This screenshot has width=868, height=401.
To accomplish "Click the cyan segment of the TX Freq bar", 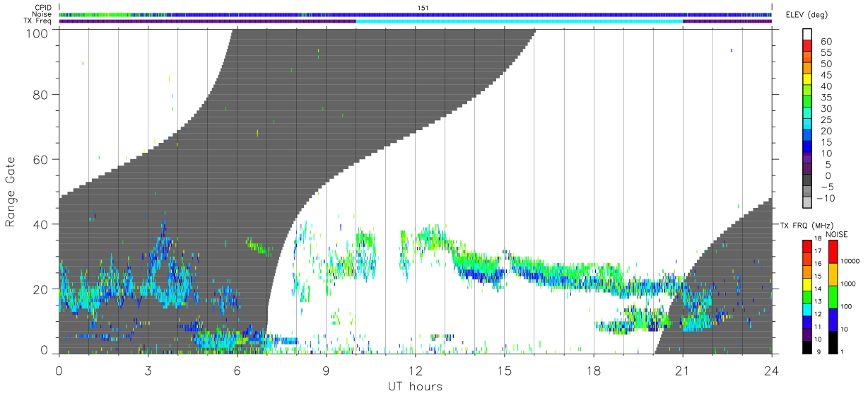I will click(519, 21).
